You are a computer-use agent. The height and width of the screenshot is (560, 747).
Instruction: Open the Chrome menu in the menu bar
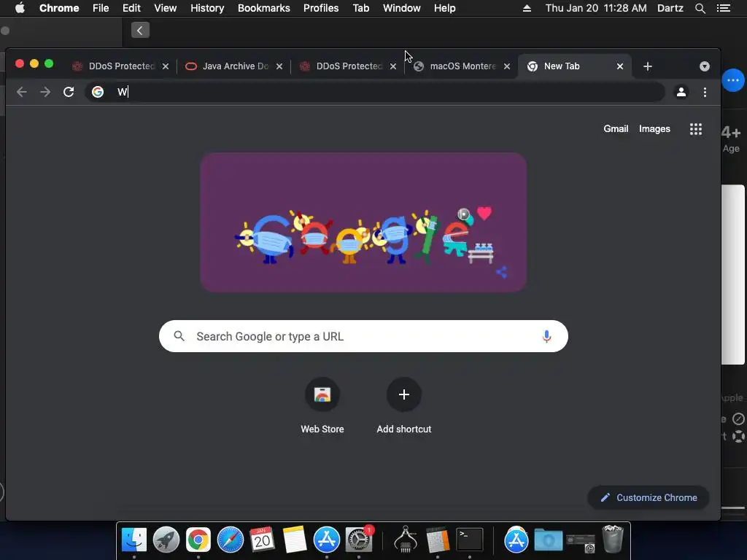click(59, 8)
